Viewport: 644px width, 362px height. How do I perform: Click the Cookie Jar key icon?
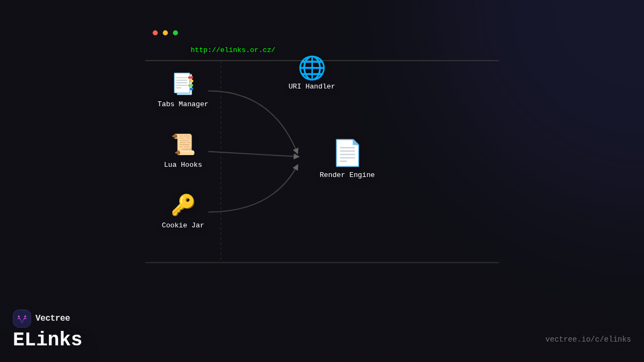tap(183, 205)
